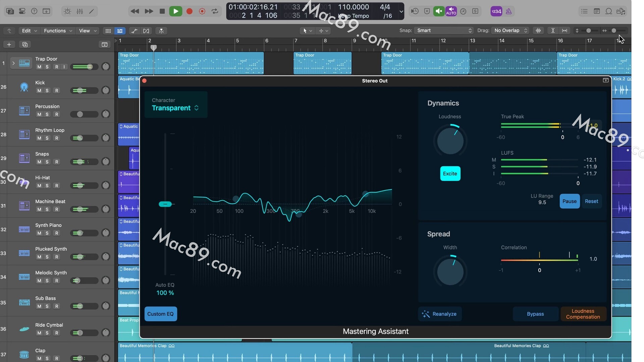Image resolution: width=644 pixels, height=362 pixels.
Task: Solo the Hi-Hat track
Action: pyautogui.click(x=47, y=186)
